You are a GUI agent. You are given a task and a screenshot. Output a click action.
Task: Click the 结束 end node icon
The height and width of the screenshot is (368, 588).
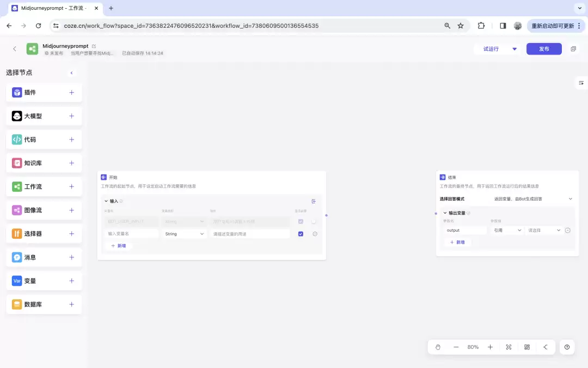point(443,177)
